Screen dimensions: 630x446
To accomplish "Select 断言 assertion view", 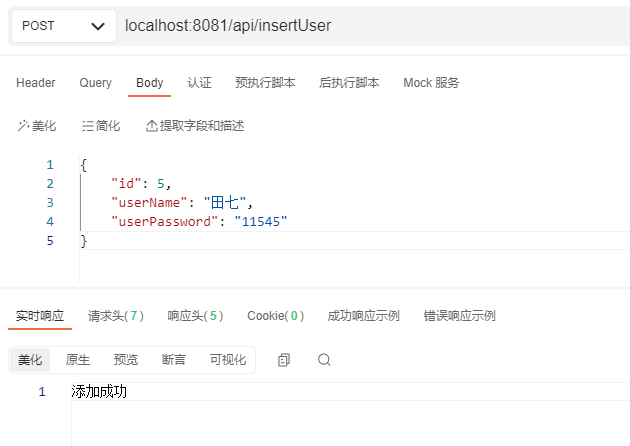I will coord(174,360).
